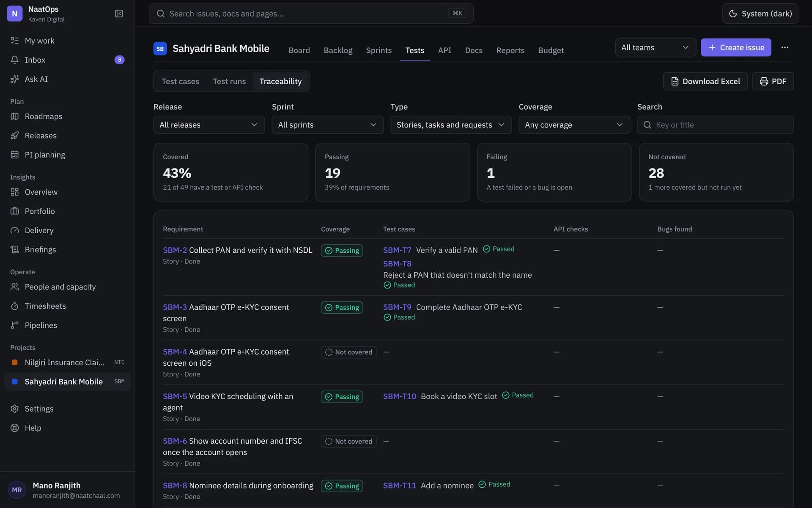The width and height of the screenshot is (812, 508).
Task: Open test case SBM-T8 link
Action: [x=397, y=263]
